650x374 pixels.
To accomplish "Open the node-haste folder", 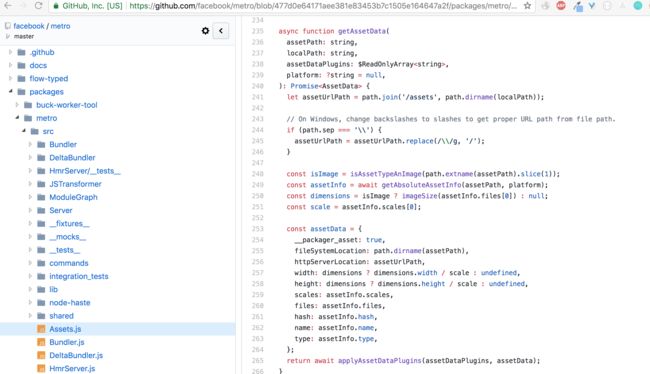I will click(x=70, y=303).
